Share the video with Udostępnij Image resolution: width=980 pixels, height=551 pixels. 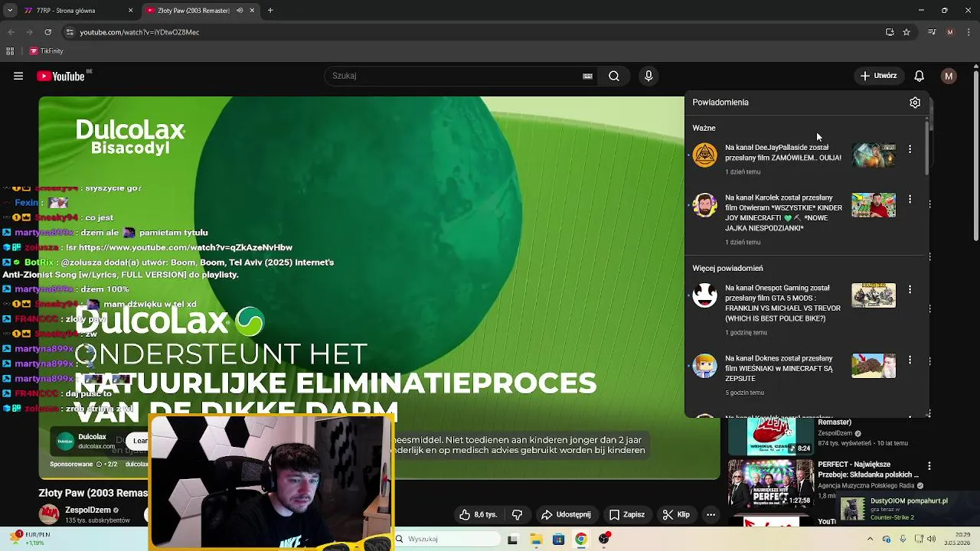566,515
